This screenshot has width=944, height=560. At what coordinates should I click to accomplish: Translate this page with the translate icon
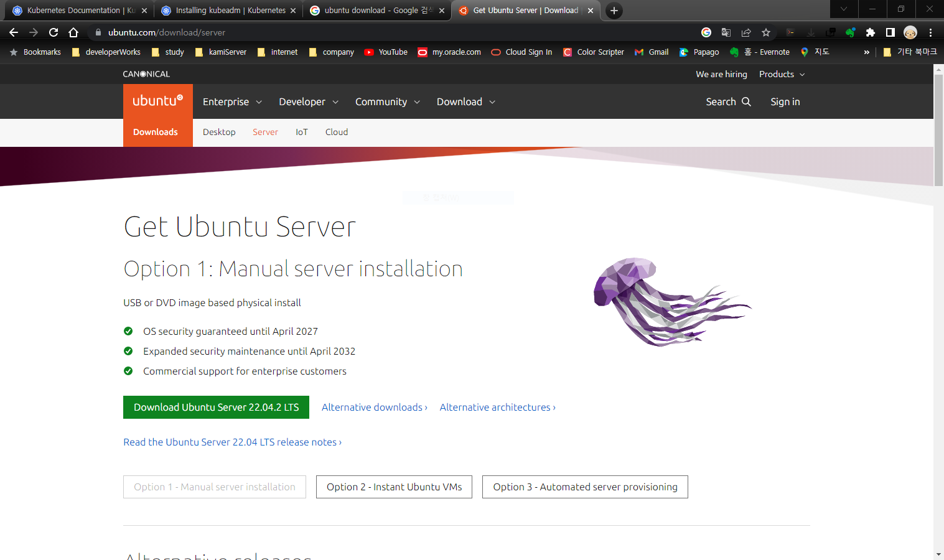(726, 32)
